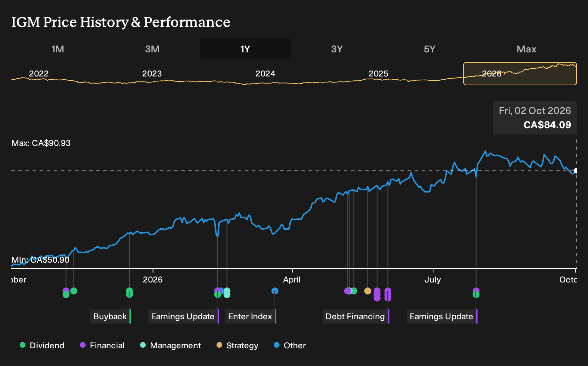The width and height of the screenshot is (588, 366).
Task: Choose the 1Y time range tab
Action: click(246, 49)
